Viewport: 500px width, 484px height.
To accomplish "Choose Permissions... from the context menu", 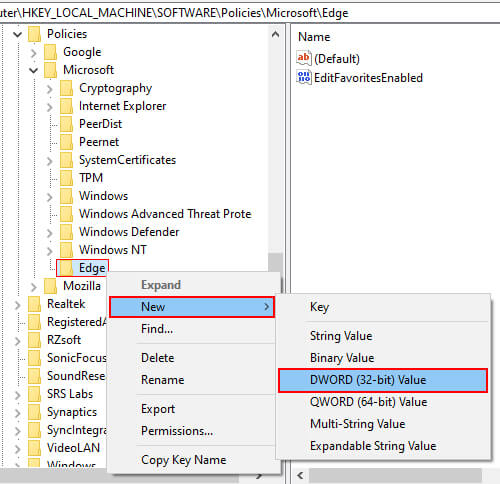I will [x=192, y=431].
